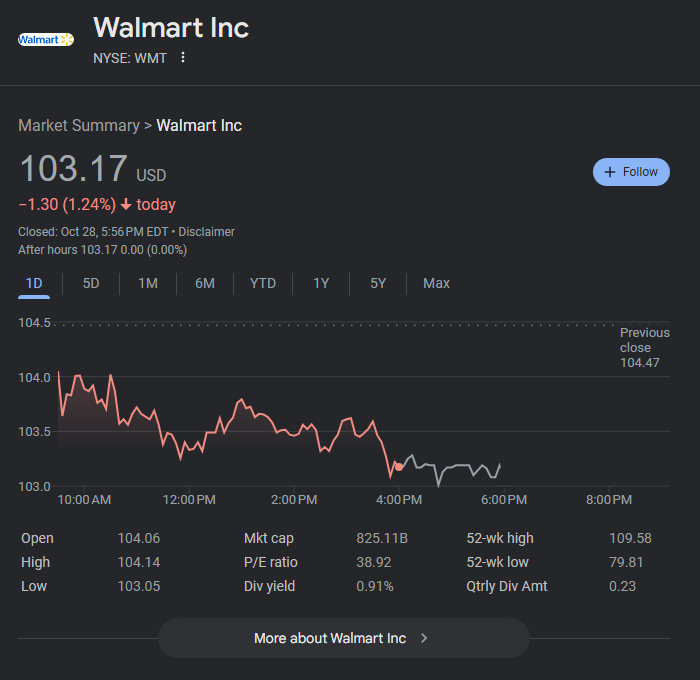Click the Walmart Inc page heading

(x=171, y=27)
